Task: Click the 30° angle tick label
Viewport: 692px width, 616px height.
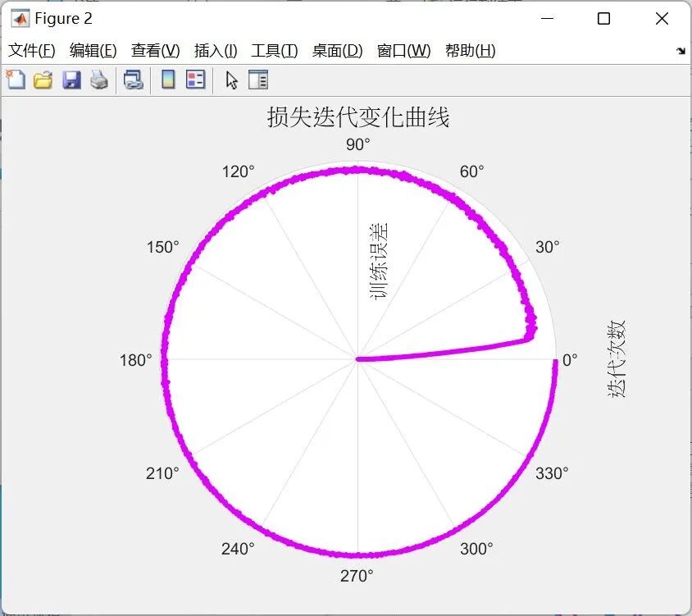Action: coord(547,247)
